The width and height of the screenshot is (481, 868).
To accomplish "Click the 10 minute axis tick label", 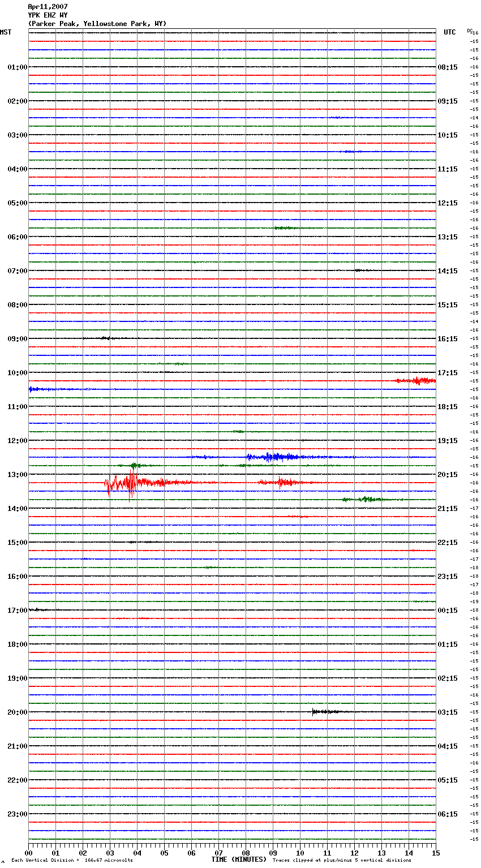I will 300,853.
